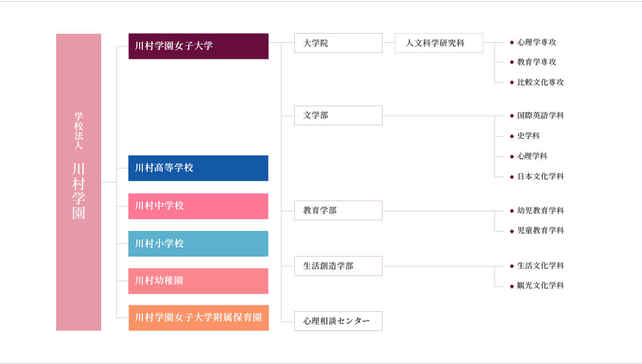This screenshot has height=364, width=642.
Task: Open the 心理学専攻 link
Action: (537, 42)
